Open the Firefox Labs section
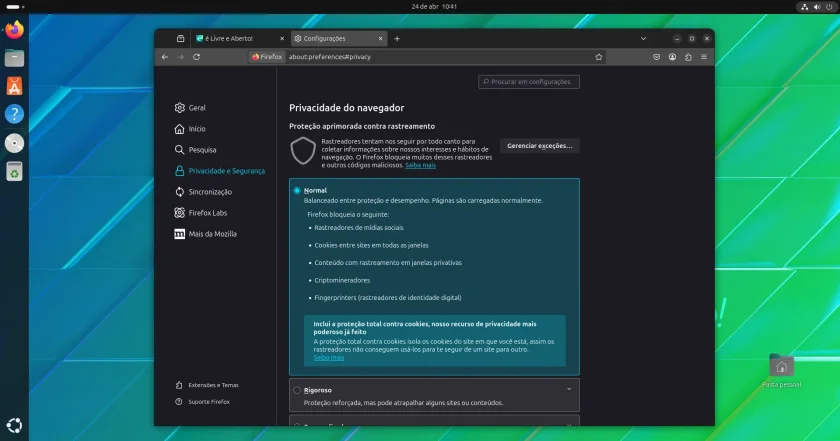This screenshot has height=441, width=840. (201, 213)
